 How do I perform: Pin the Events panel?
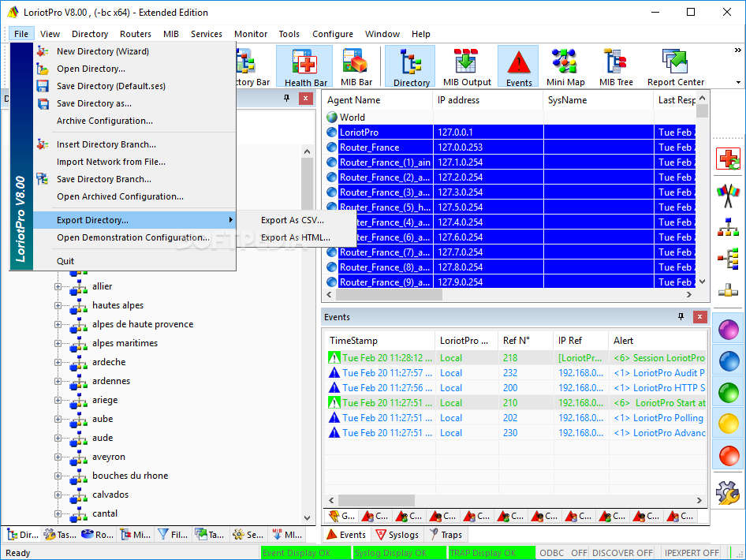tap(681, 316)
